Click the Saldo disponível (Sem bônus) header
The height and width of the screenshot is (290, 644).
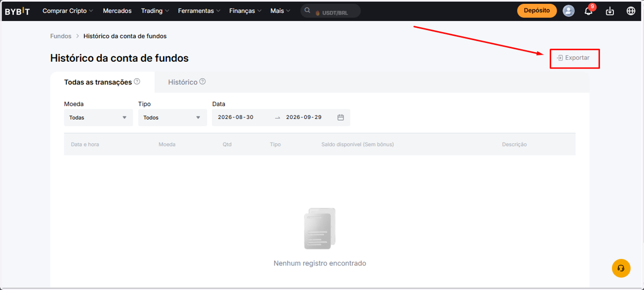pyautogui.click(x=357, y=145)
